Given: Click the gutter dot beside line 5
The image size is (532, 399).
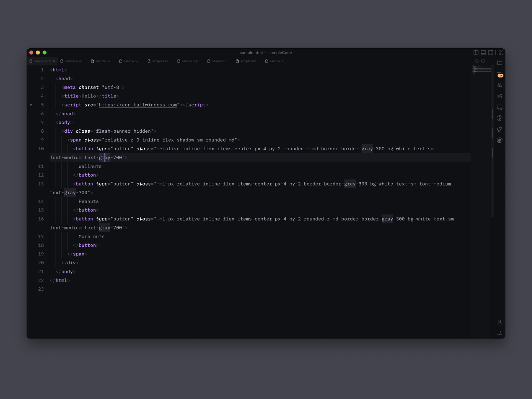Looking at the screenshot, I should (31, 105).
